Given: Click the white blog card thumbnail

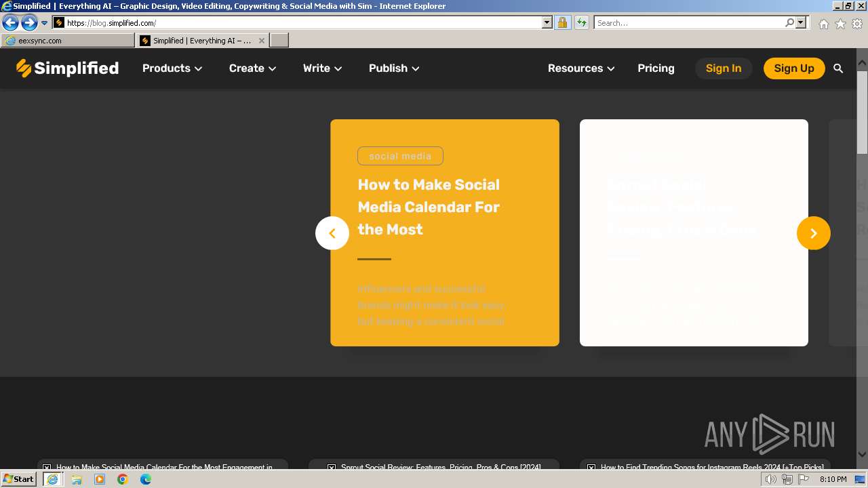Looking at the screenshot, I should point(694,232).
